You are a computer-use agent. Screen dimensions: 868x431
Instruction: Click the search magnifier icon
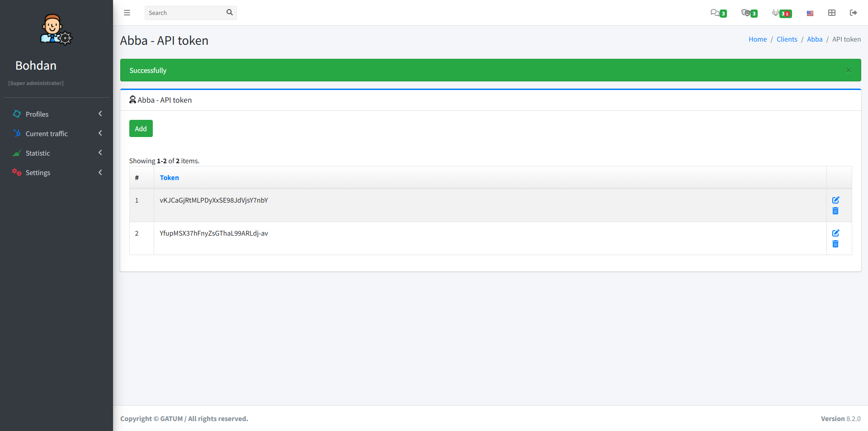tap(230, 13)
